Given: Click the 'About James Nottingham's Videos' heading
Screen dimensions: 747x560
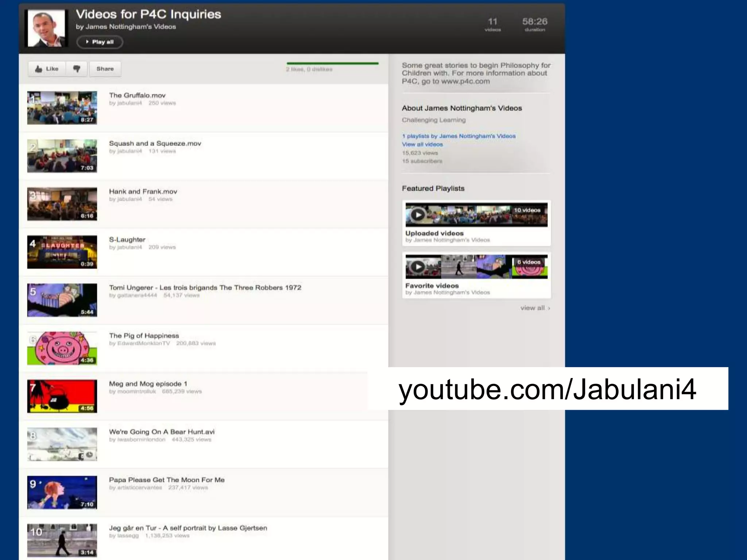Looking at the screenshot, I should pyautogui.click(x=462, y=108).
